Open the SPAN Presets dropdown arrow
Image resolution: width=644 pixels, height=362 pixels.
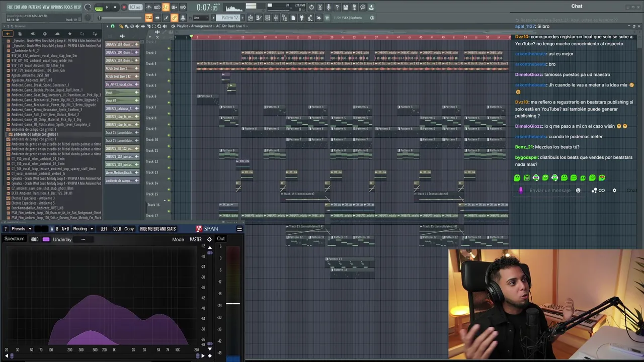[x=30, y=229]
